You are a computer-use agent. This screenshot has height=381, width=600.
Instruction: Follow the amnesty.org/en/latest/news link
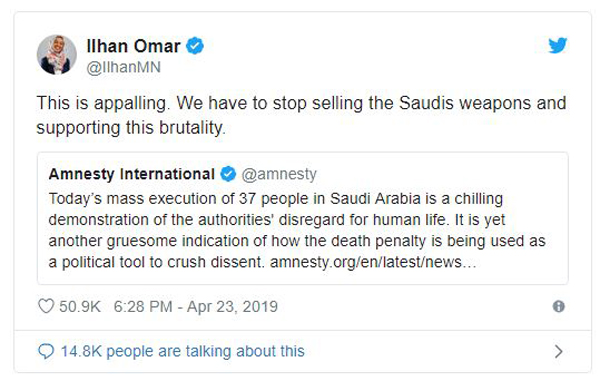tap(373, 262)
